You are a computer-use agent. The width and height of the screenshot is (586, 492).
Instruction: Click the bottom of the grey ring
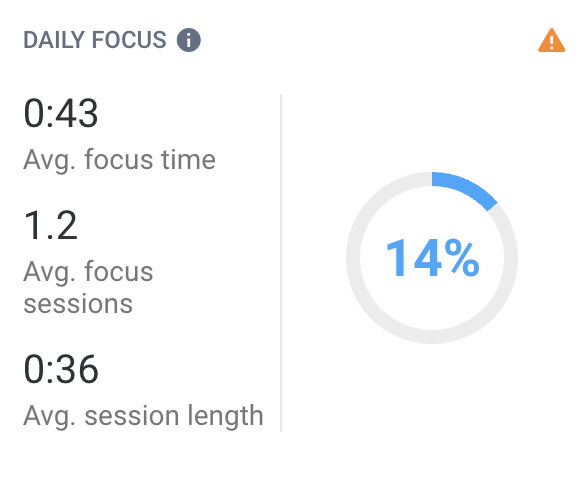tap(432, 337)
